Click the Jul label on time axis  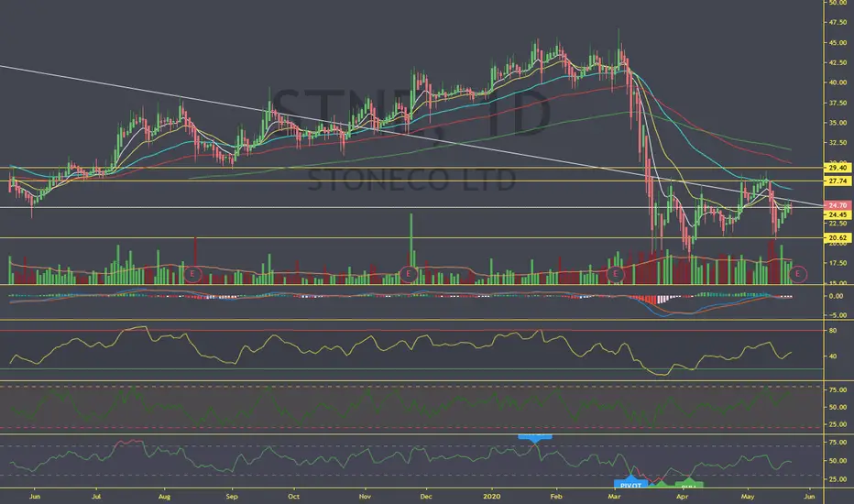click(x=96, y=497)
